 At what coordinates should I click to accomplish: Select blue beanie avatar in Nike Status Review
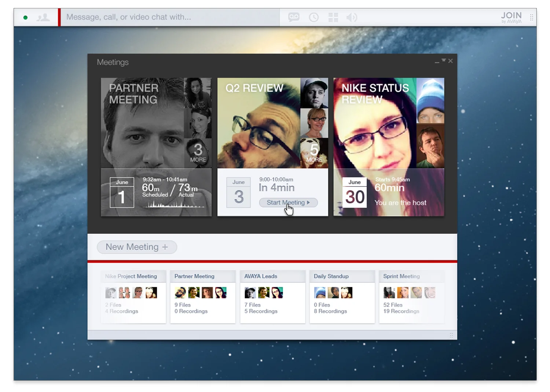click(430, 100)
